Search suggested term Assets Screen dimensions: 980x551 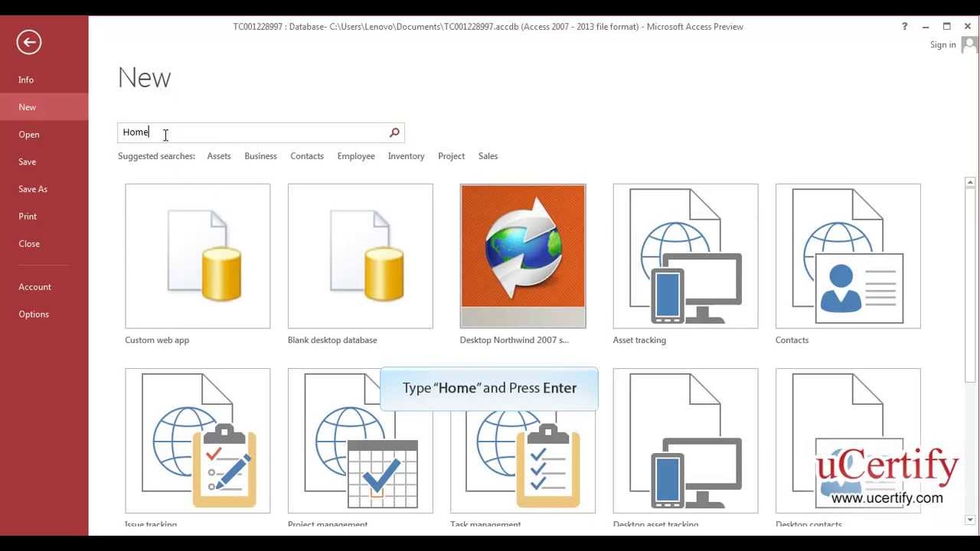point(219,156)
